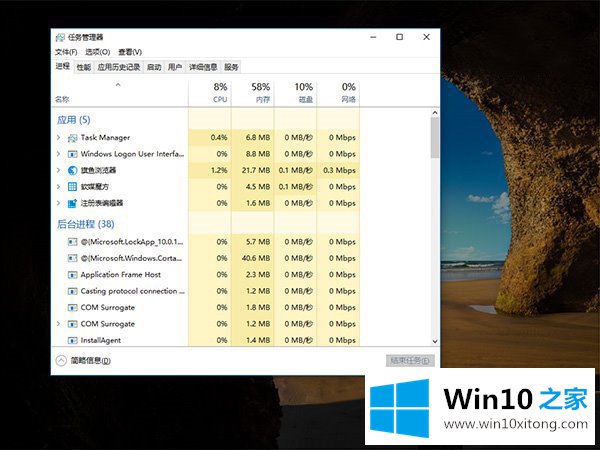The height and width of the screenshot is (450, 600).
Task: Click the Microsoft.LockApp process icon
Action: point(72,241)
